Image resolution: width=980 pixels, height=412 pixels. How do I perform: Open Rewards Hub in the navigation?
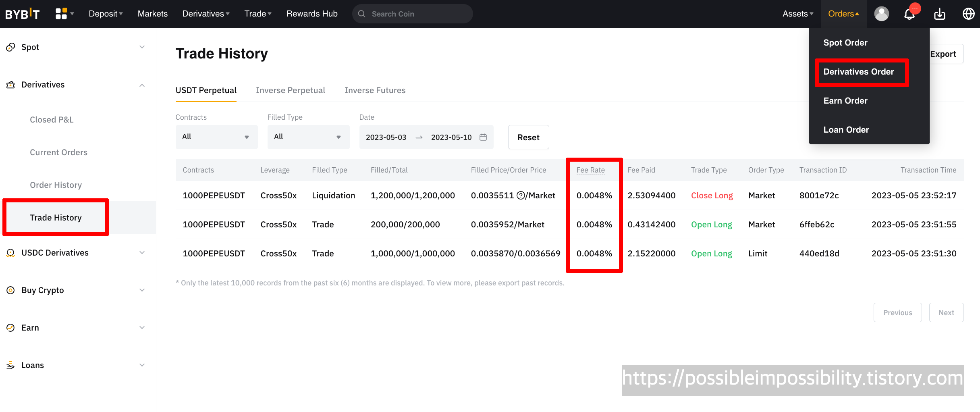click(312, 14)
